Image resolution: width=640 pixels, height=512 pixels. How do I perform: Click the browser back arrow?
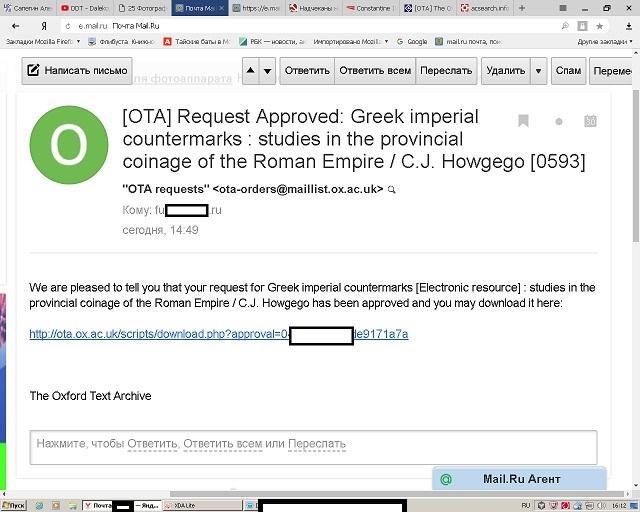[14, 25]
